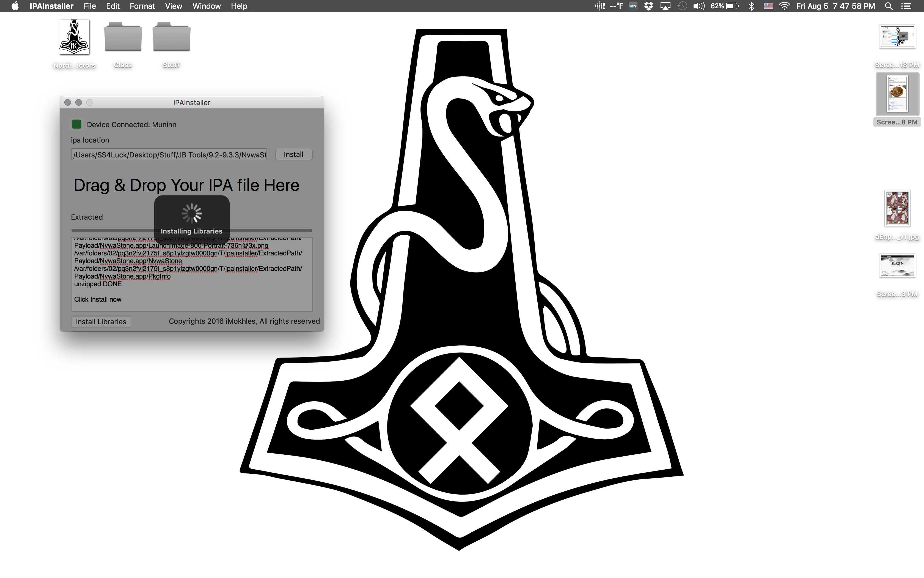
Task: Open the Wi-Fi menu icon
Action: coord(784,6)
